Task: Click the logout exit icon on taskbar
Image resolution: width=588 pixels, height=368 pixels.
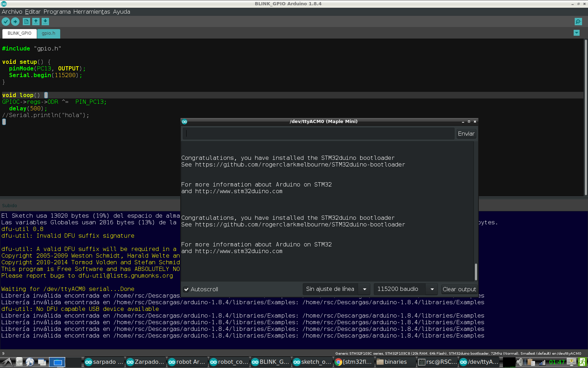Action: (x=583, y=362)
